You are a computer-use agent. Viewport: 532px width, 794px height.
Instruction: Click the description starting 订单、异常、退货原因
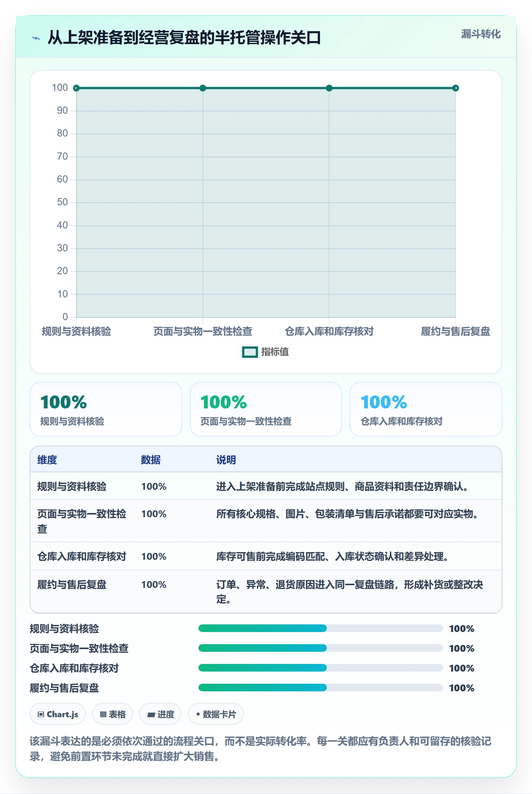pos(350,592)
